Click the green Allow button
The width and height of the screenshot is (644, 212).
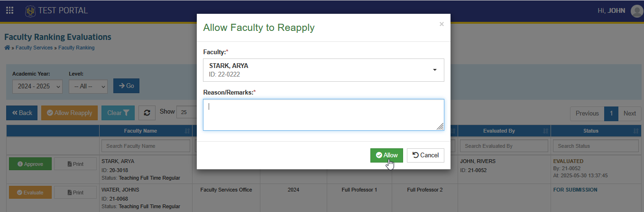click(386, 155)
